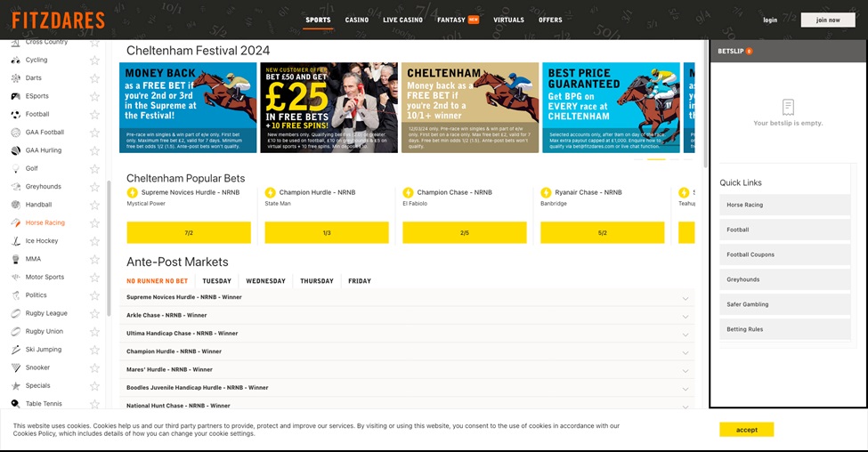Click the Fitzdares logo
Screen dimensions: 868x452
58,20
